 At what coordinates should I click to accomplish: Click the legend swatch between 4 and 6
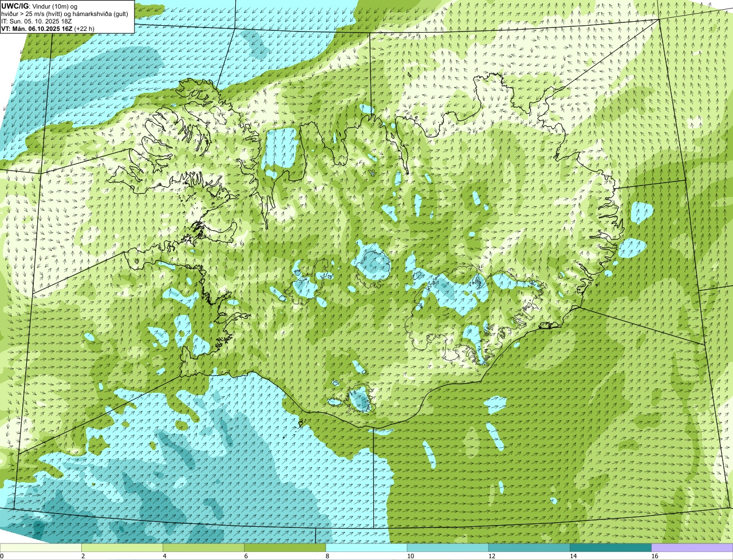point(203,548)
